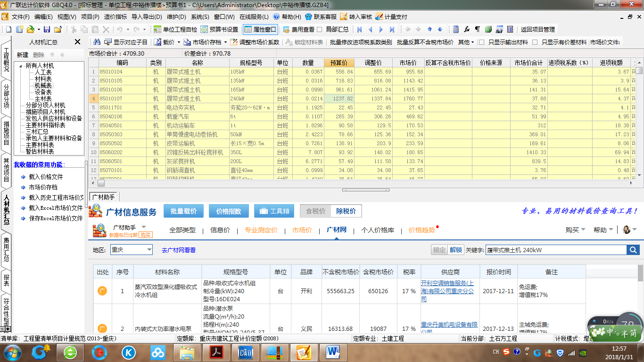Close the 人材机汇总 side panel X
This screenshot has height=362, width=644.
pyautogui.click(x=78, y=42)
